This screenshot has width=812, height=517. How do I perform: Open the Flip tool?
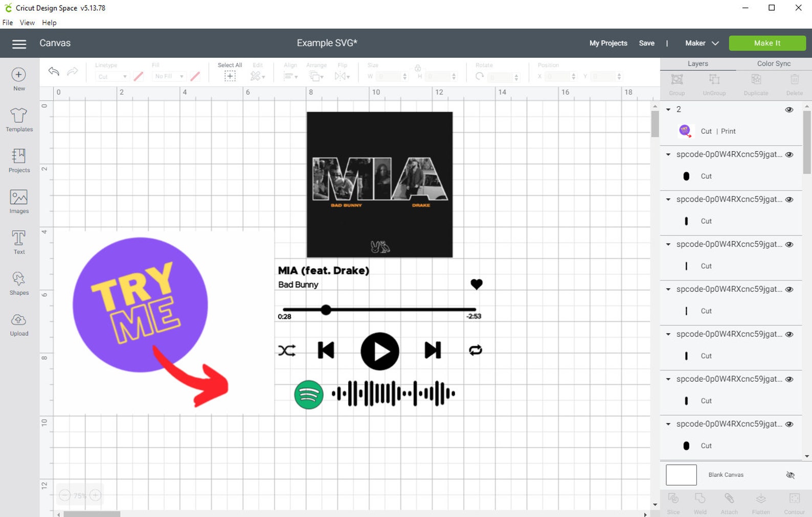tap(342, 76)
